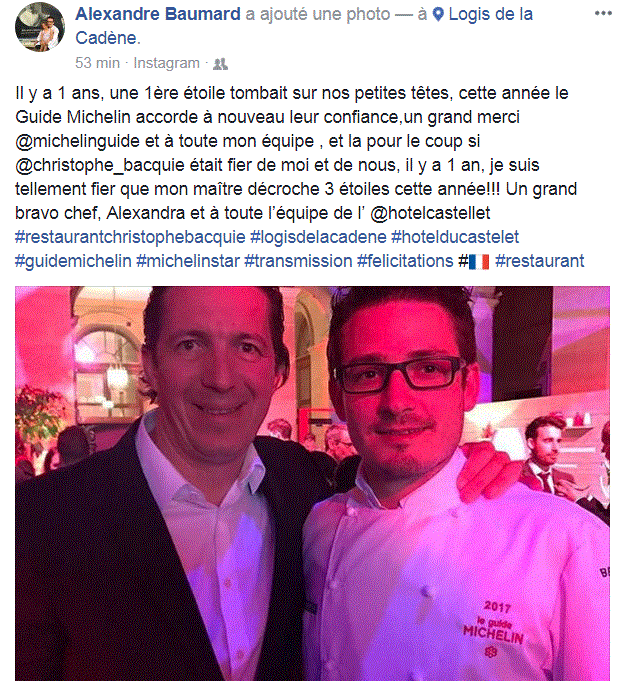Click the 53 min timestamp
Image resolution: width=623 pixels, height=681 pixels.
coord(97,63)
